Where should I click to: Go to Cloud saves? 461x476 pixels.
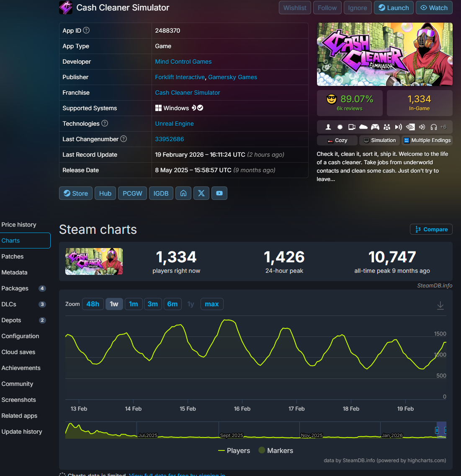pos(18,352)
